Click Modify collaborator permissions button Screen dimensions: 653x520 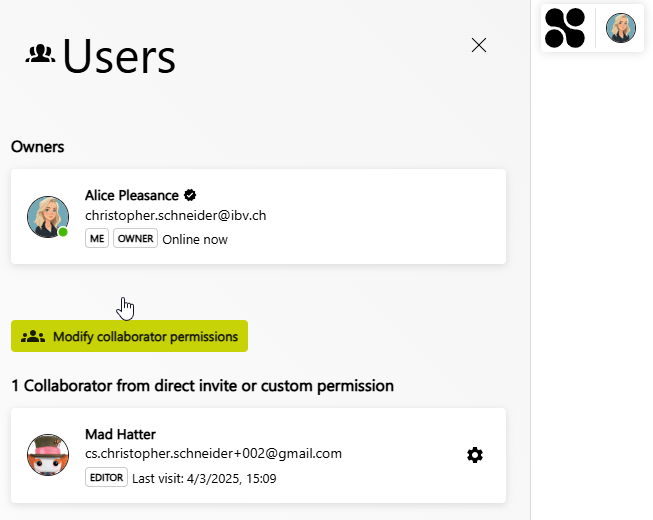pos(130,336)
